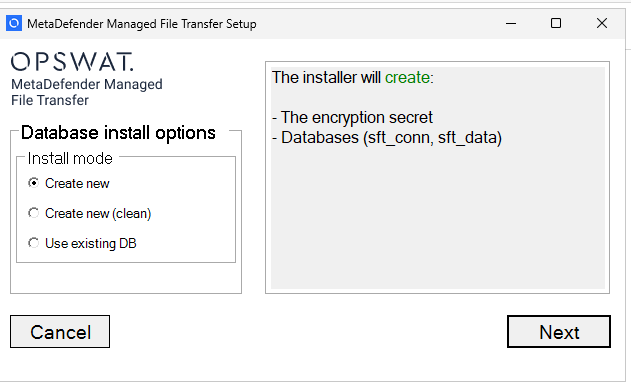This screenshot has width=631, height=386.
Task: Choose the Create new (clean) install mode
Action: tap(33, 213)
